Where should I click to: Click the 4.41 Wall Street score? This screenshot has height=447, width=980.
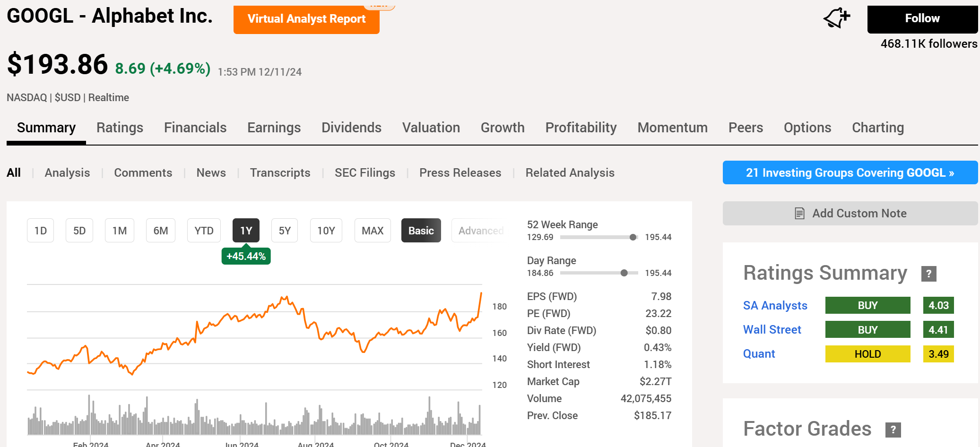(x=938, y=329)
